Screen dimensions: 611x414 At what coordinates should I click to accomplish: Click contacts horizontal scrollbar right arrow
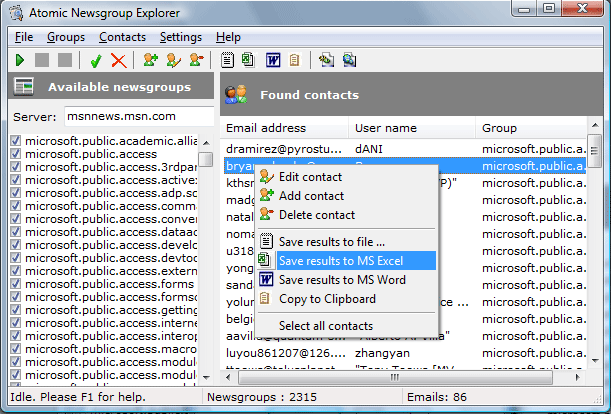click(x=577, y=377)
